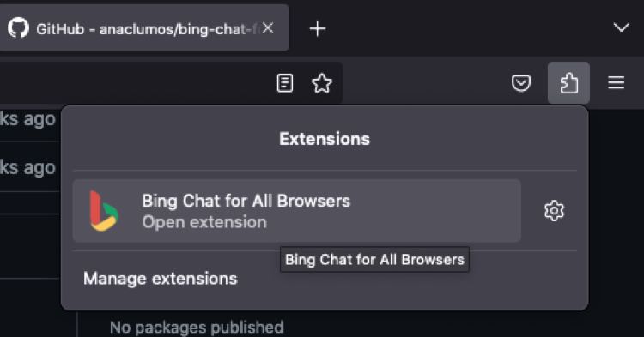Bookmark this page with the star icon
Image resolution: width=644 pixels, height=337 pixels.
(x=322, y=83)
